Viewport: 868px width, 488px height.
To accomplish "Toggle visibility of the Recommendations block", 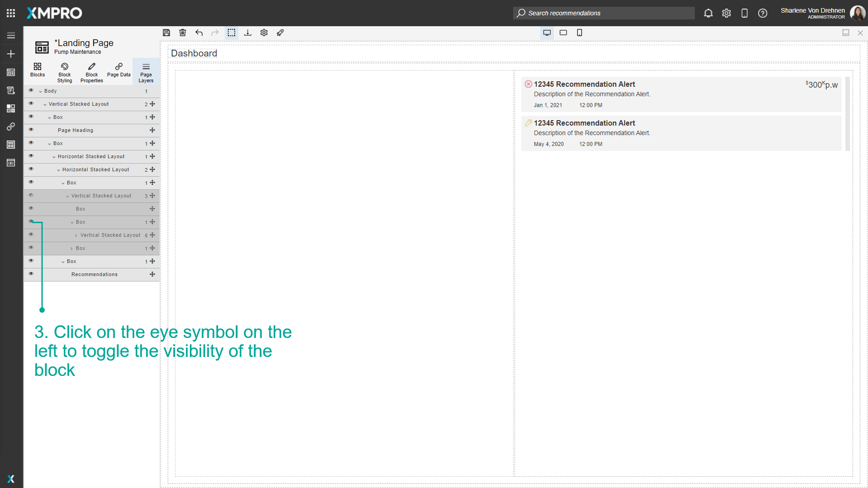I will [x=31, y=273].
